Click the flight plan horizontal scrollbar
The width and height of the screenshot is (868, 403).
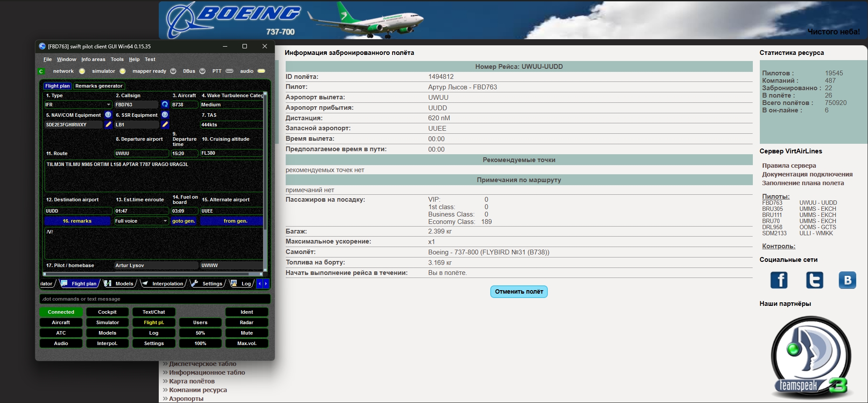(x=153, y=274)
